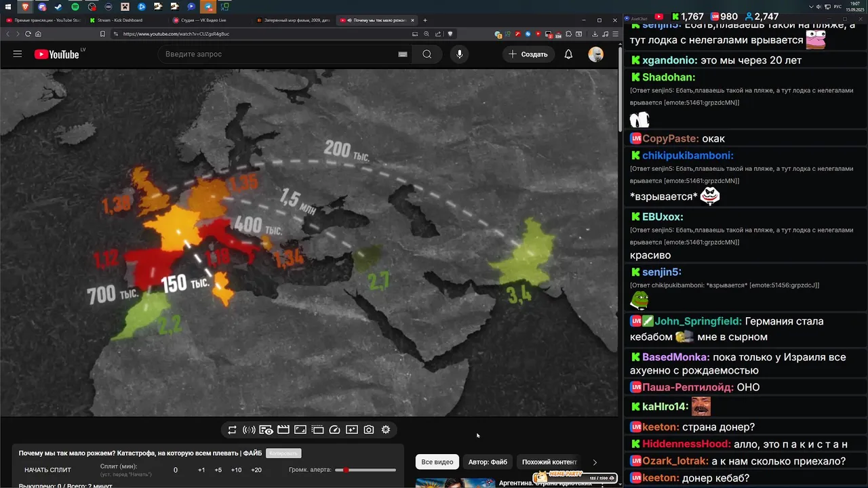Open the YouTube account avatar menu

click(595, 54)
